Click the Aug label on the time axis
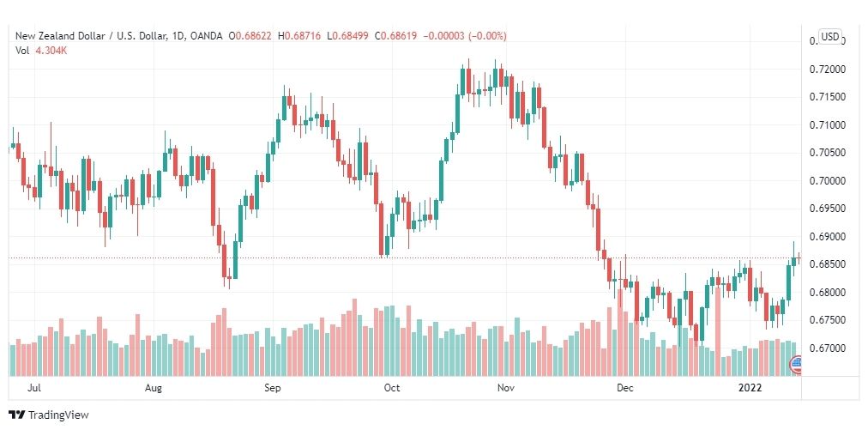 (154, 388)
